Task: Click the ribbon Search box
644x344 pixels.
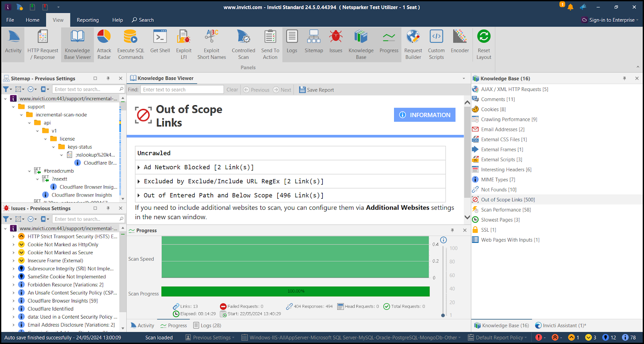Action: pyautogui.click(x=143, y=20)
